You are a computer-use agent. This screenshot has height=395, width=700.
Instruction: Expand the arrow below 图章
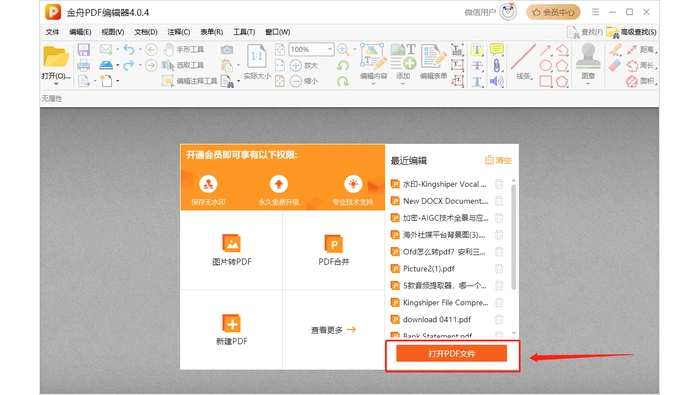(588, 84)
